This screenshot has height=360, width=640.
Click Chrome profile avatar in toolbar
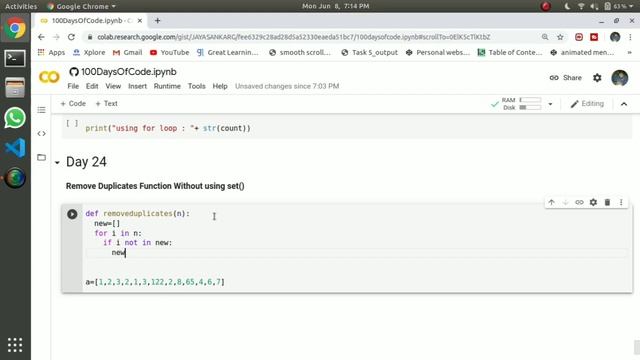point(615,37)
